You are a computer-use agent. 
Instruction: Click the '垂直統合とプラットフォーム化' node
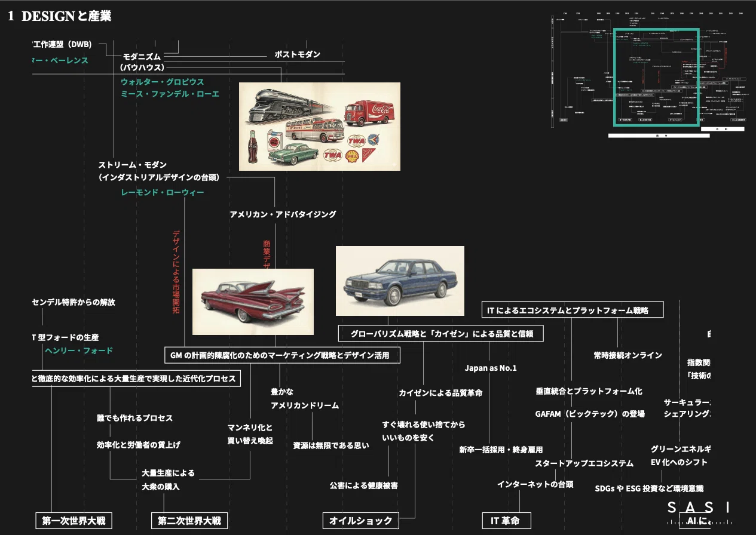589,391
